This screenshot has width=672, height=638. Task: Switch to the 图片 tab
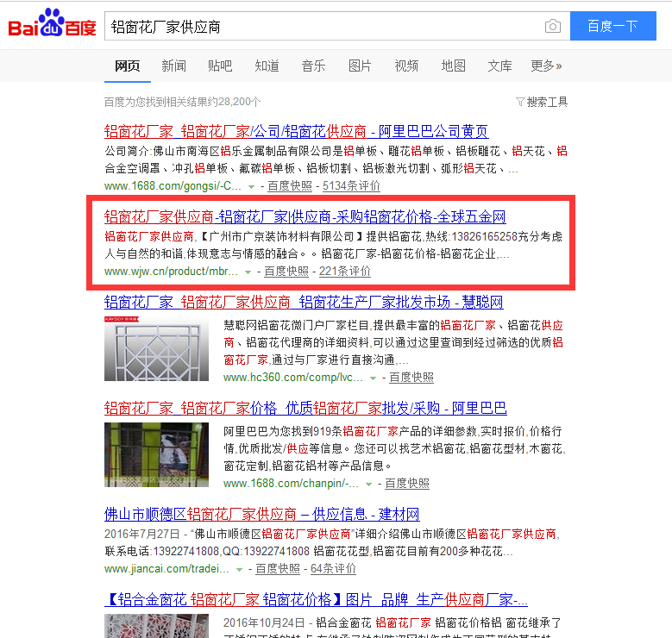click(x=360, y=66)
